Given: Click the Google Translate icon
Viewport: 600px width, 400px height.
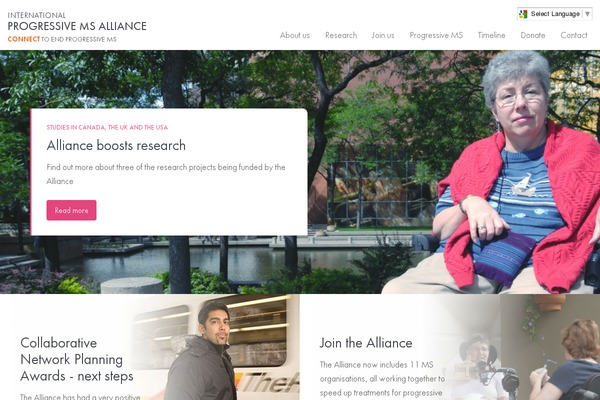Looking at the screenshot, I should (523, 14).
